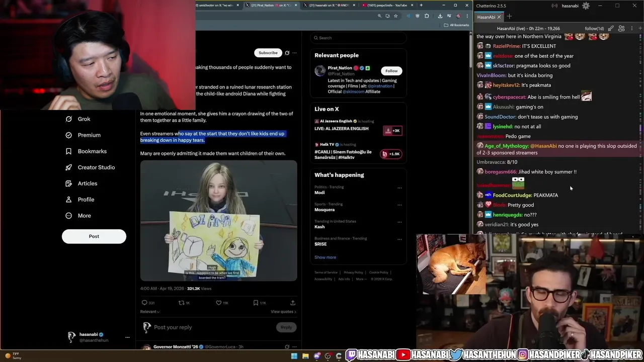This screenshot has height=362, width=644.
Task: Expand the Relevant replies sort dropdown
Action: (x=150, y=312)
